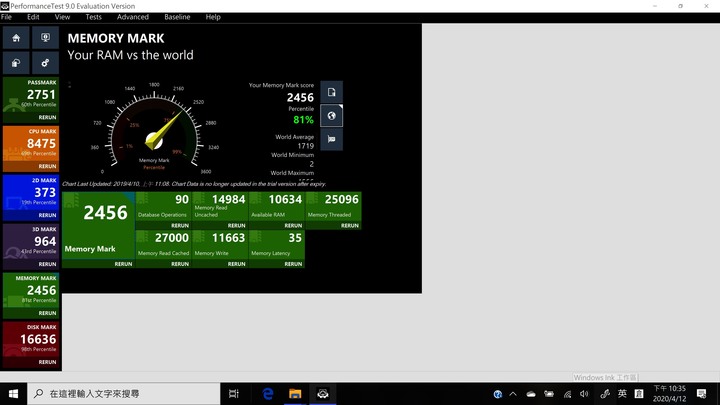
Task: Click the taskbar search box
Action: pyautogui.click(x=124, y=394)
